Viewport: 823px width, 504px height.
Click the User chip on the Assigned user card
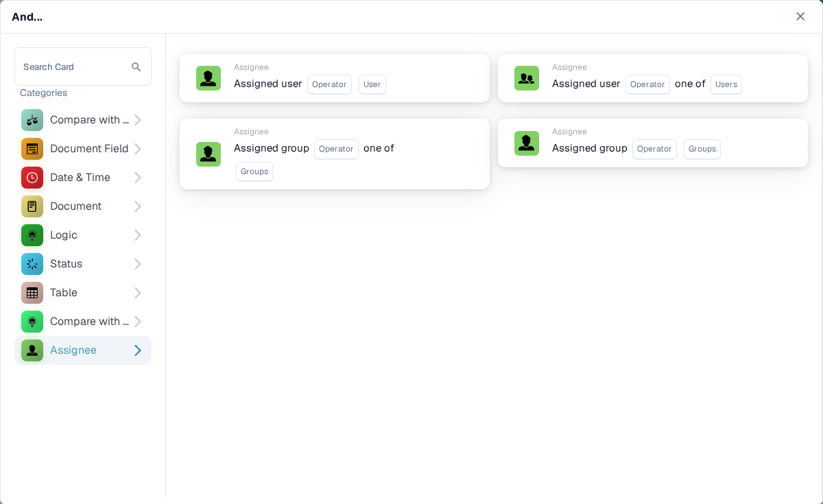[x=372, y=84]
